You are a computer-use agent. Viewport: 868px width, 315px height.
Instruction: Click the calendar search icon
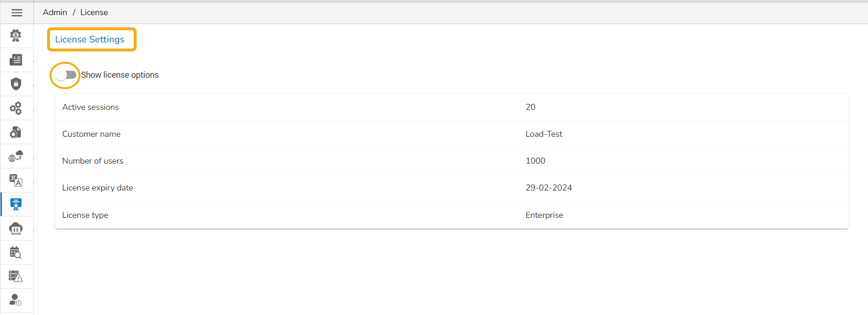point(16,252)
